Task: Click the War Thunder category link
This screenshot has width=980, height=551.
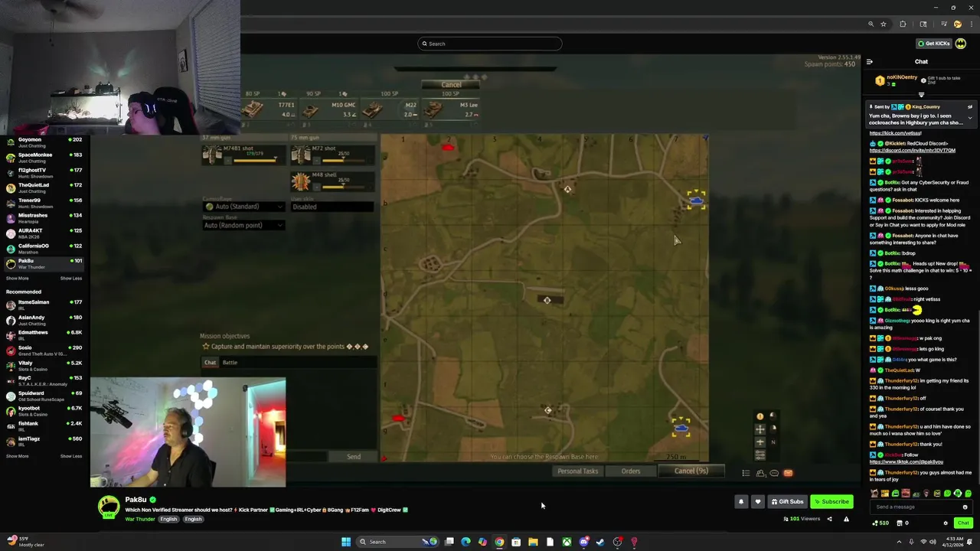Action: (139, 519)
